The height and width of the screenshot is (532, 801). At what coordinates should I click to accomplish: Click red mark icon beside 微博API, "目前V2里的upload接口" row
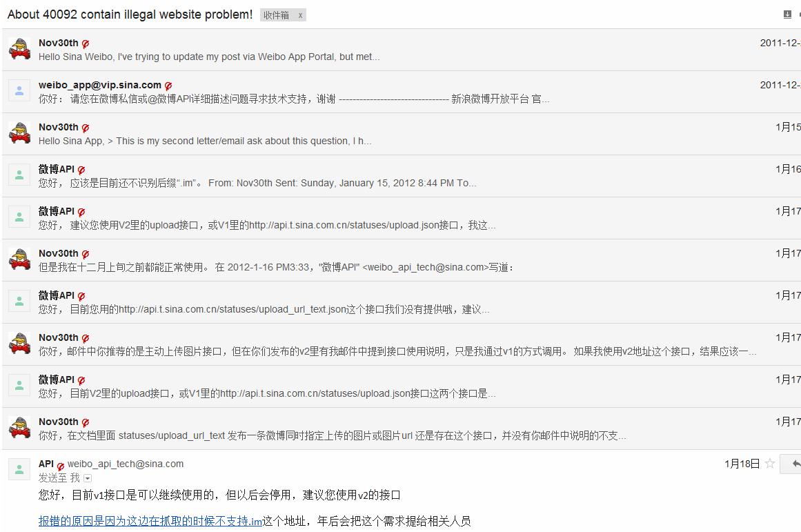point(81,380)
